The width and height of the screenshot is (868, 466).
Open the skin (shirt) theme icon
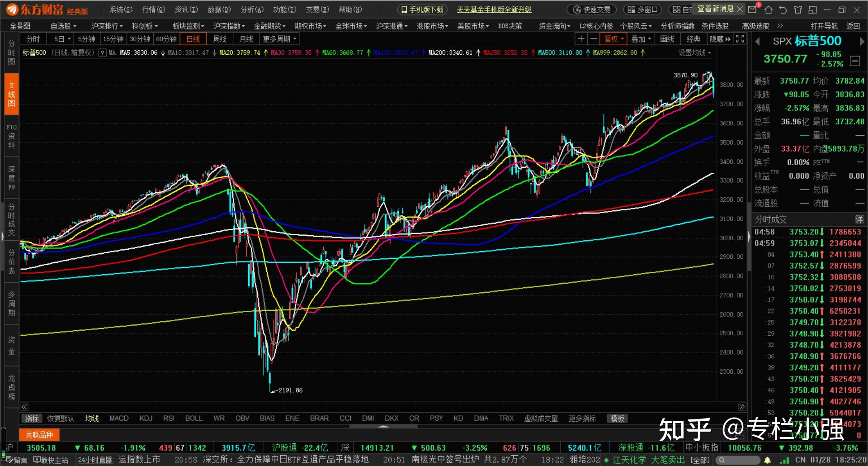tap(798, 10)
